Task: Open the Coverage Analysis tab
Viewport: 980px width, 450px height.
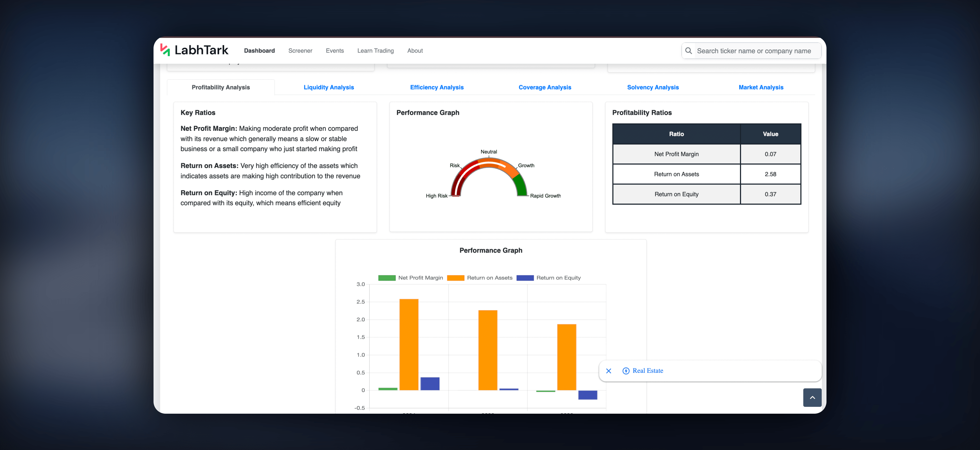Action: coord(545,87)
